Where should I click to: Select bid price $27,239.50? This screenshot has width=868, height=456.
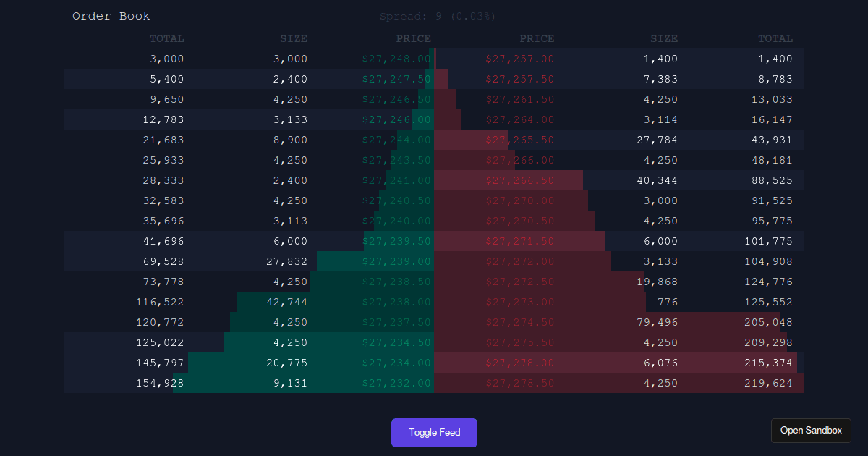point(396,241)
